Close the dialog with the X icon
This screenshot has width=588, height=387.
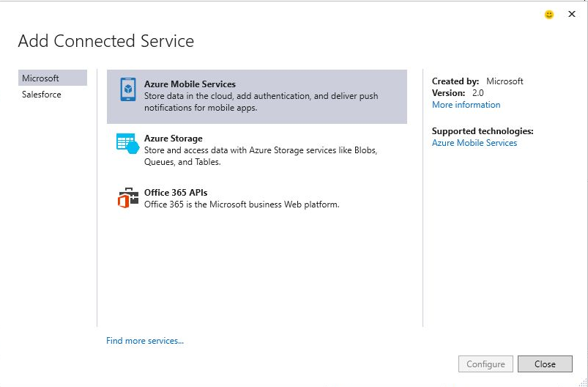572,14
